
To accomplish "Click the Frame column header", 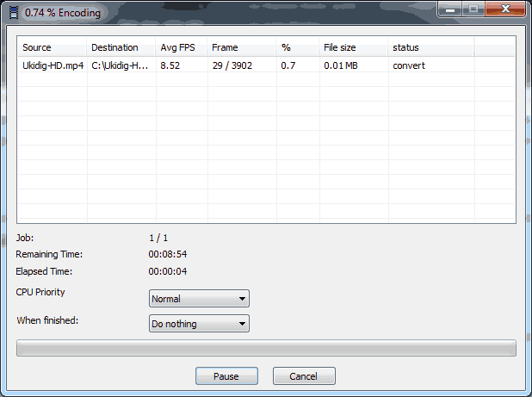I will click(x=242, y=47).
